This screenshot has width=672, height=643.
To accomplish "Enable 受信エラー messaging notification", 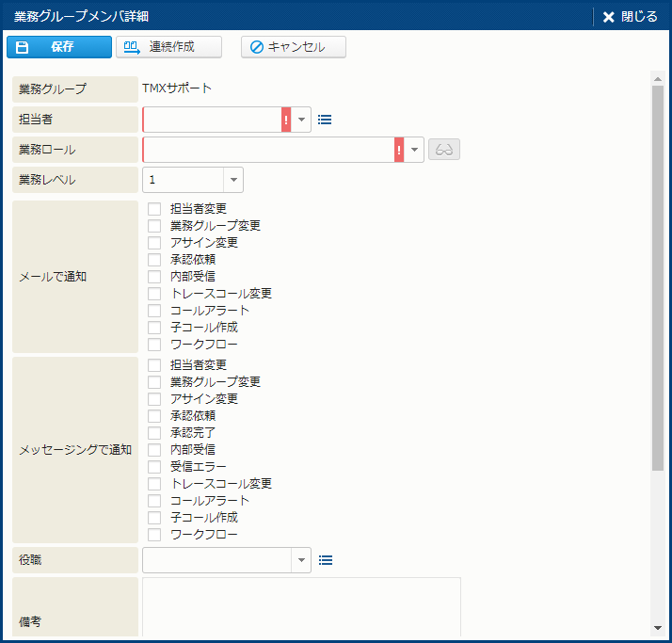I will click(154, 467).
